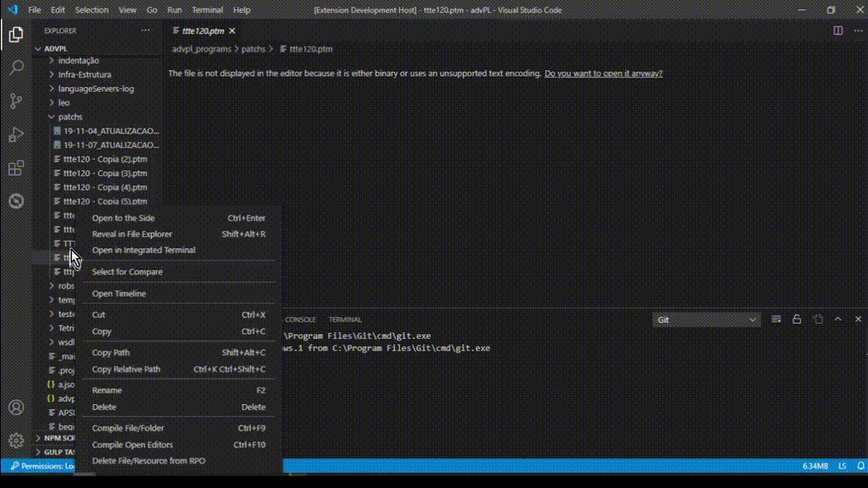Open the View menu
Viewport: 868px width, 488px height.
pos(127,10)
